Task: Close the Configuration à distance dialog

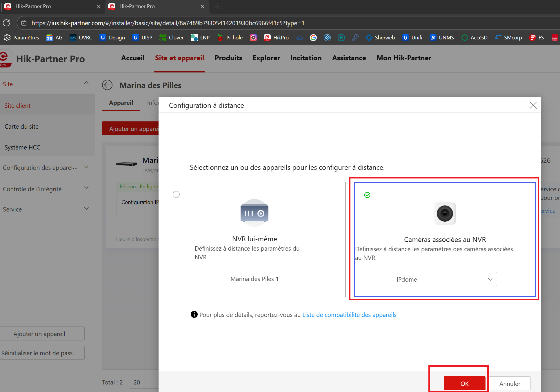Action: click(533, 105)
